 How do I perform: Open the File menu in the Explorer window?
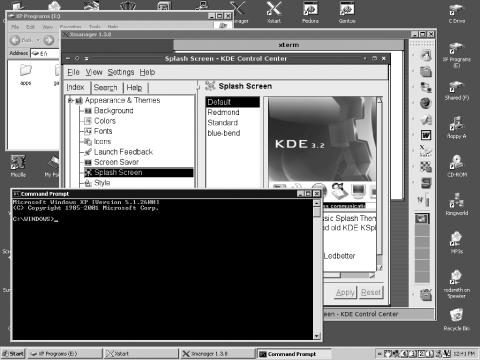click(15, 27)
